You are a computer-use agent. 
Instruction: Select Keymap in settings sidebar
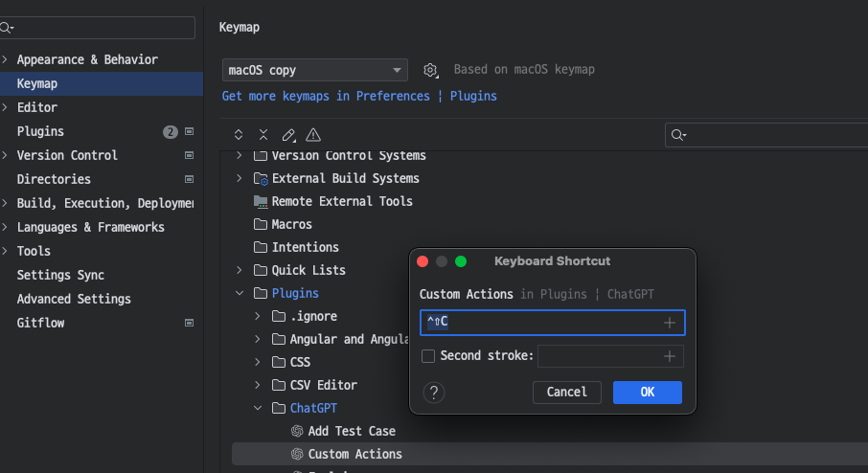pos(102,83)
